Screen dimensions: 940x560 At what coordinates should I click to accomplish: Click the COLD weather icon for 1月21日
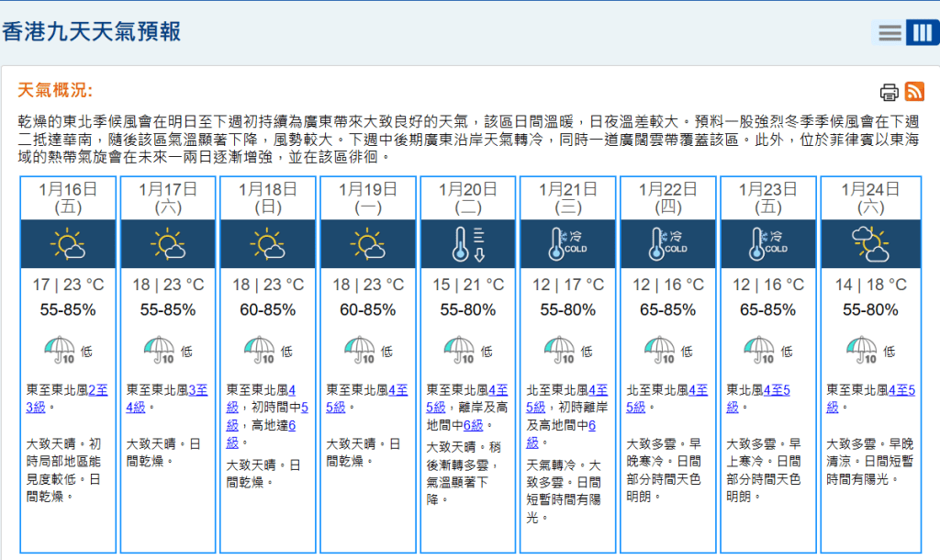[567, 244]
